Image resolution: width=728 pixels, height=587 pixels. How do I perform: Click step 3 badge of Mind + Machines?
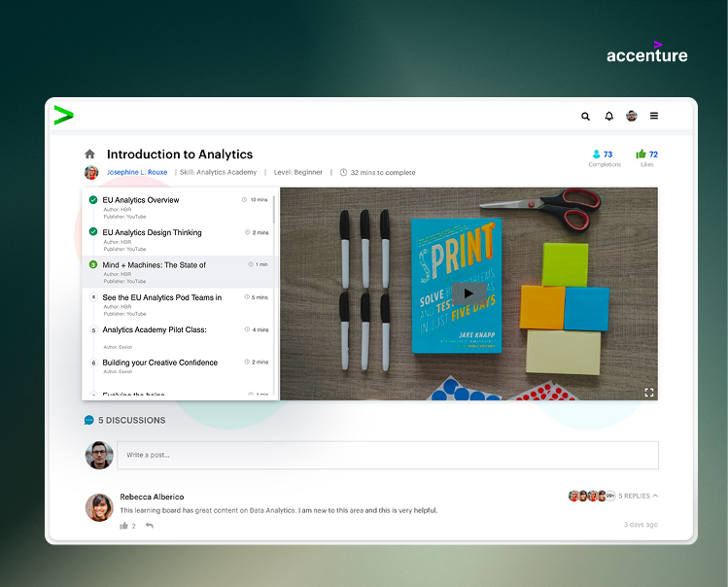(93, 264)
